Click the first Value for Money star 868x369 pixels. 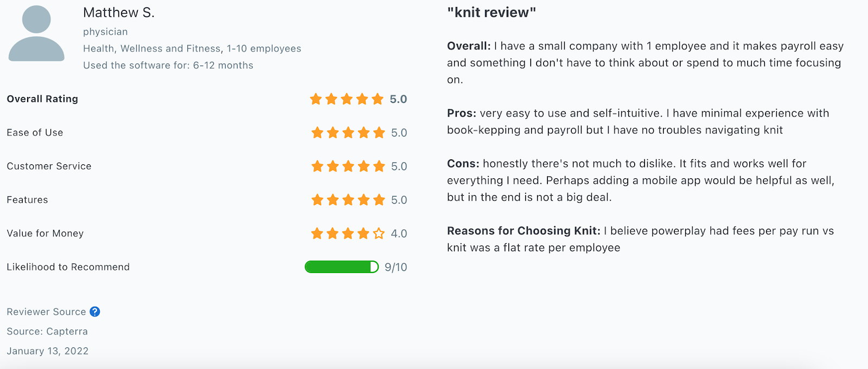pos(317,234)
